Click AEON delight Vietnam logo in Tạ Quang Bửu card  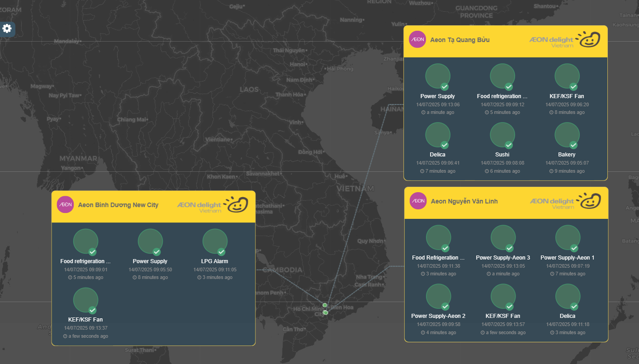click(x=564, y=40)
